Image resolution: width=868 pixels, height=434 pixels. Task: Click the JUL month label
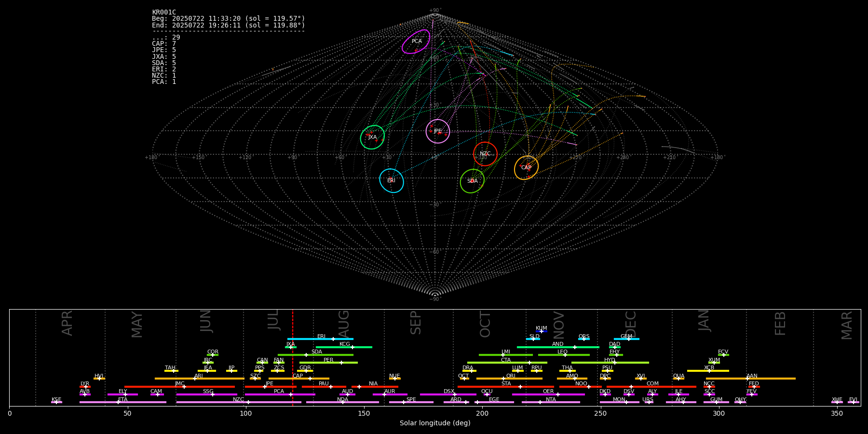(x=273, y=319)
